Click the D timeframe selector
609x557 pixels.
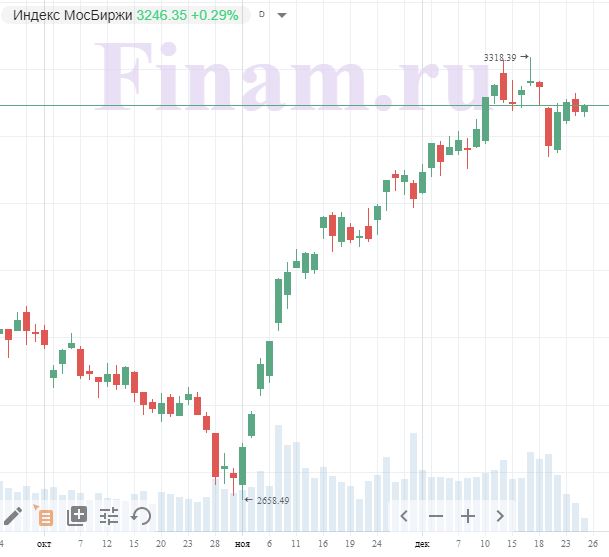(262, 14)
